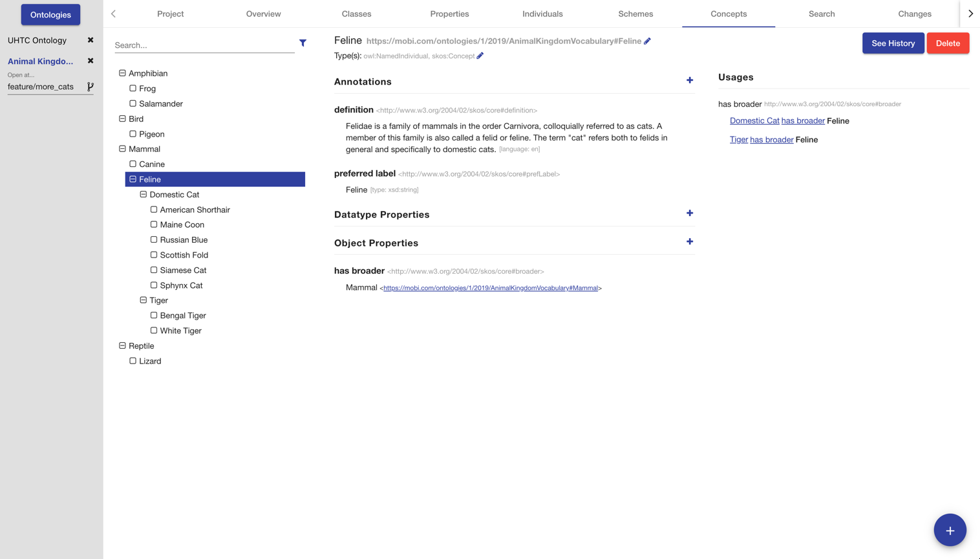Check the Siamese Cat checkbox

[154, 270]
